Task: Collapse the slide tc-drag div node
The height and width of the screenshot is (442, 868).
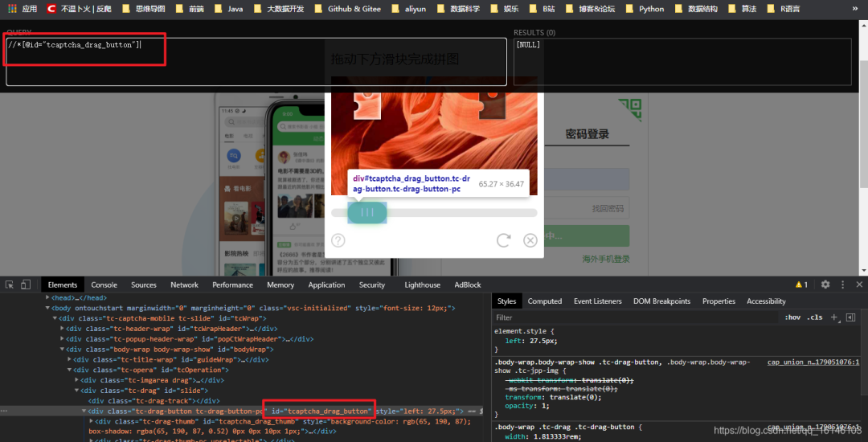Action: tap(76, 391)
